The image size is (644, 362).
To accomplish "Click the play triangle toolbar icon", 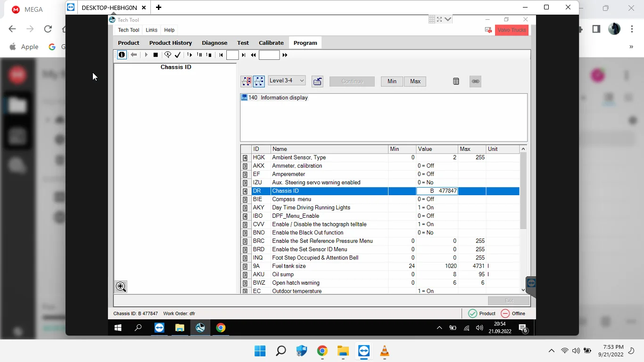I will (146, 55).
